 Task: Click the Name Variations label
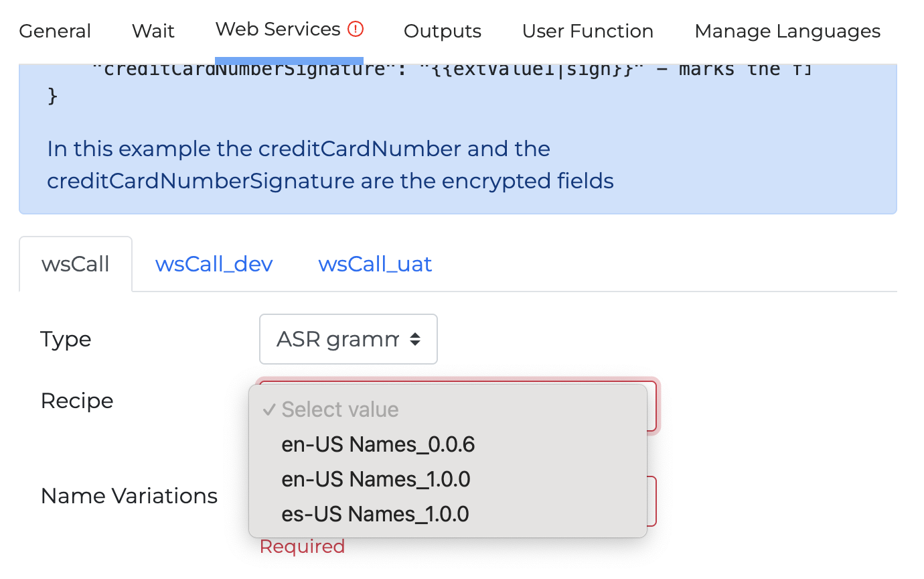coord(129,496)
